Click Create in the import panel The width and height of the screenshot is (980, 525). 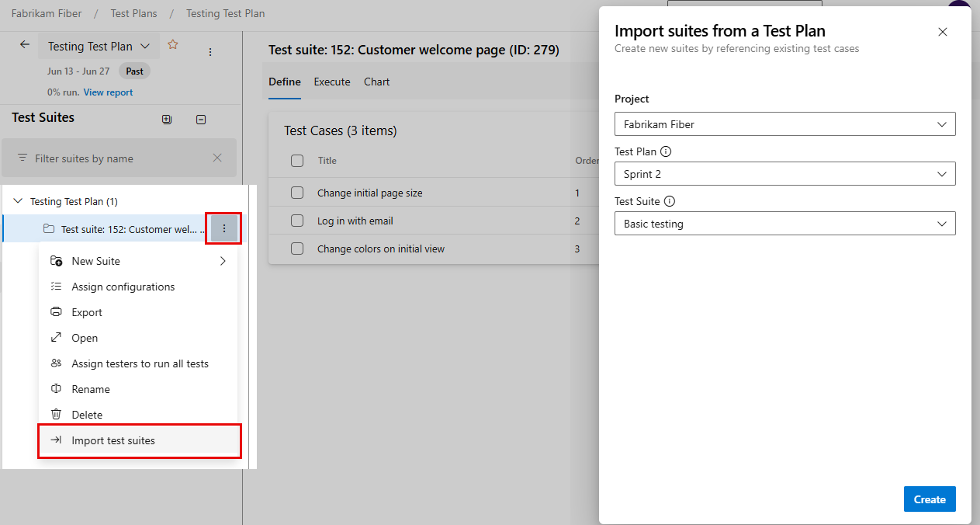930,499
